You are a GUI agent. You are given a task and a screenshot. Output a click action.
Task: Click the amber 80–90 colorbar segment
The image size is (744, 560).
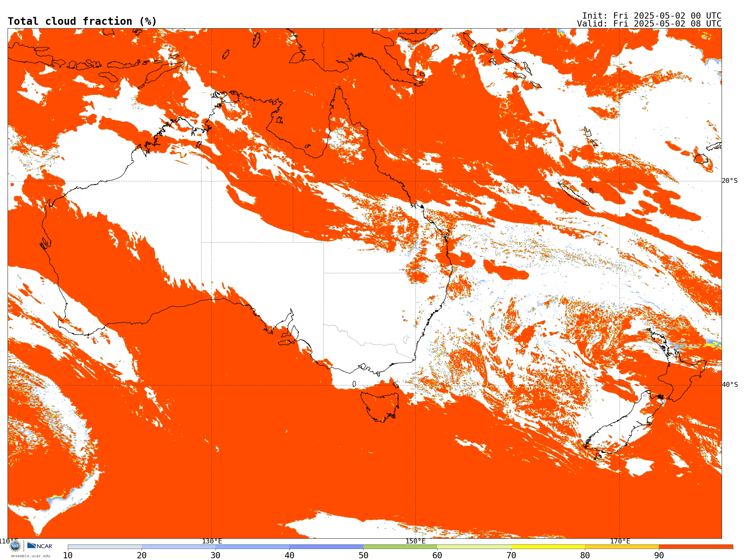(x=622, y=547)
